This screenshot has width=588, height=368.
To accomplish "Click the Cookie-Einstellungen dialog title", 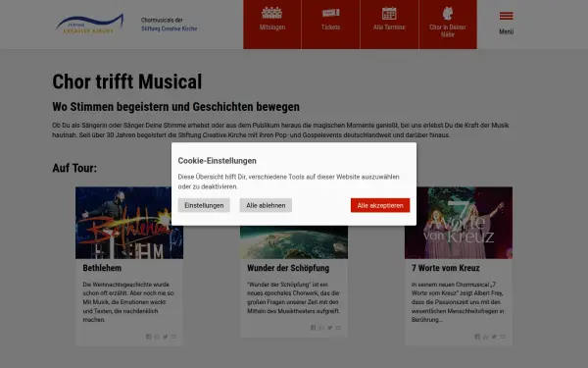I will [x=218, y=161].
